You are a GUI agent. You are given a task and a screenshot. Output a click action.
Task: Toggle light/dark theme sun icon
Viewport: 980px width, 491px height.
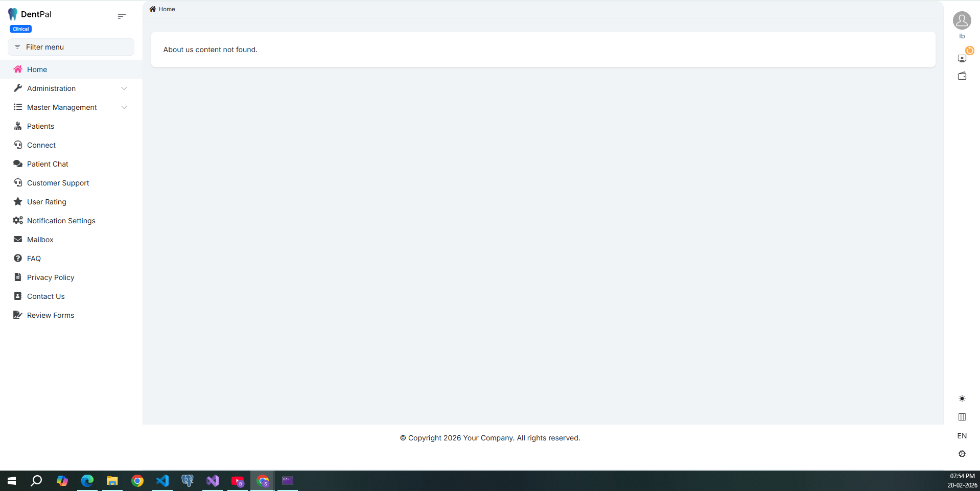(962, 399)
